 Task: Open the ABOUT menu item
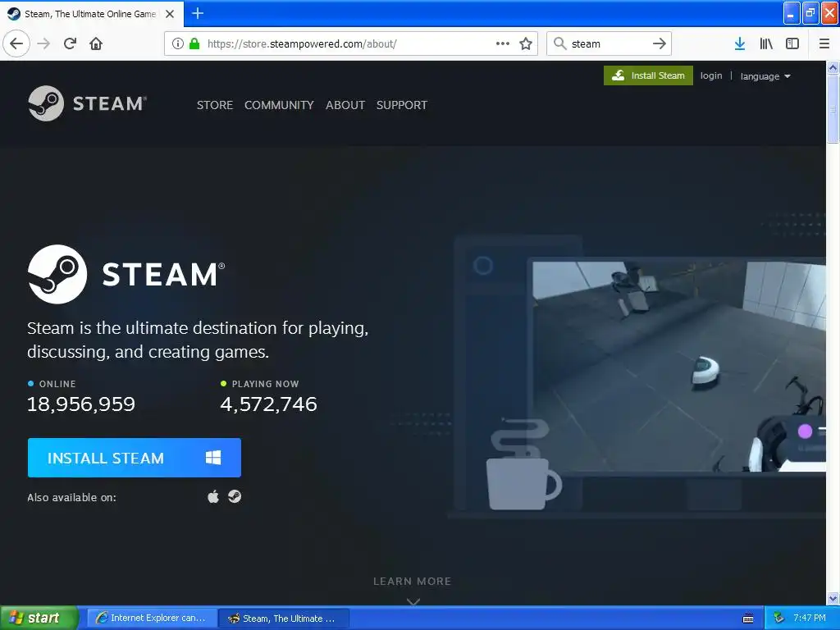point(345,105)
